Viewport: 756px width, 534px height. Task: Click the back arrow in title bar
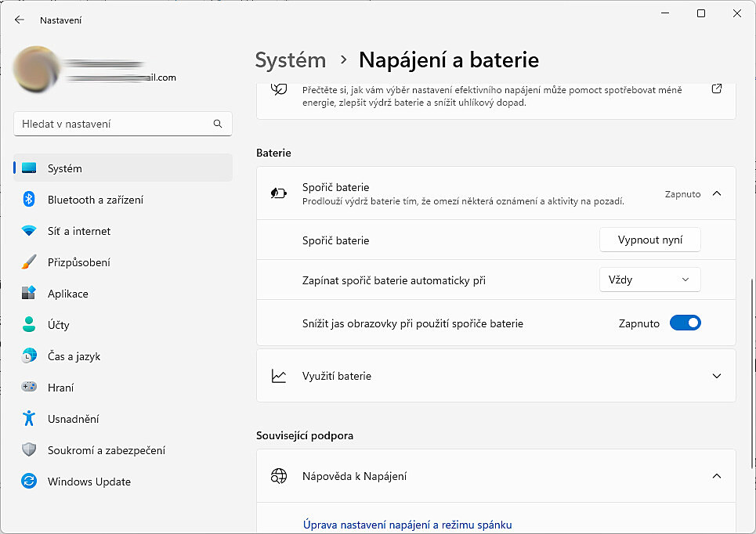point(20,20)
